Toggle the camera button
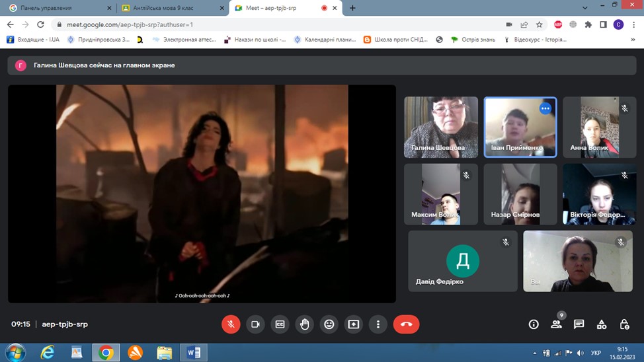Viewport: 644px width, 362px height. coord(255,324)
